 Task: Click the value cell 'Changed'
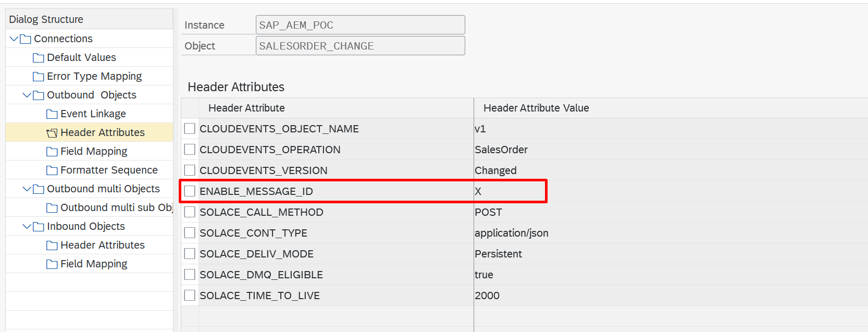(x=671, y=170)
